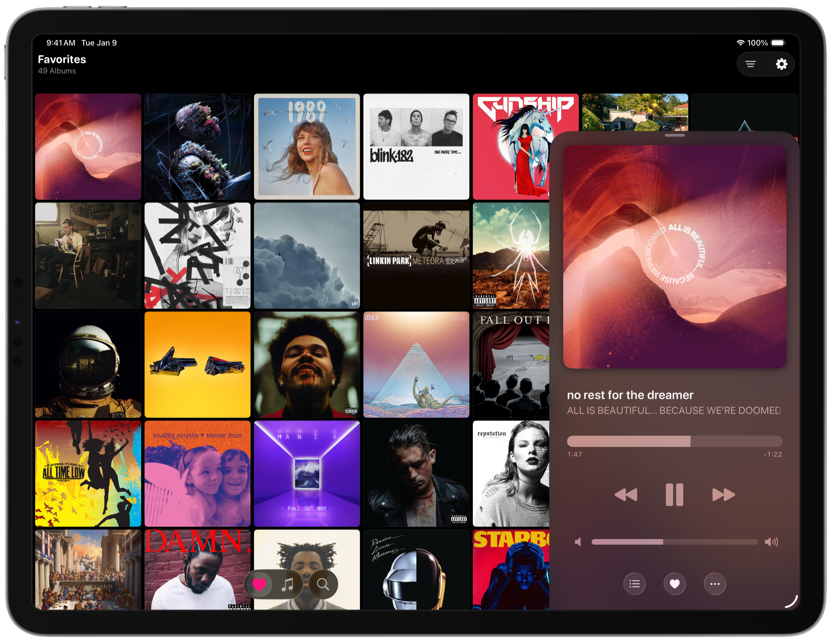This screenshot has width=832, height=644.
Task: Open the blink-182 One More Time album
Action: (x=416, y=146)
